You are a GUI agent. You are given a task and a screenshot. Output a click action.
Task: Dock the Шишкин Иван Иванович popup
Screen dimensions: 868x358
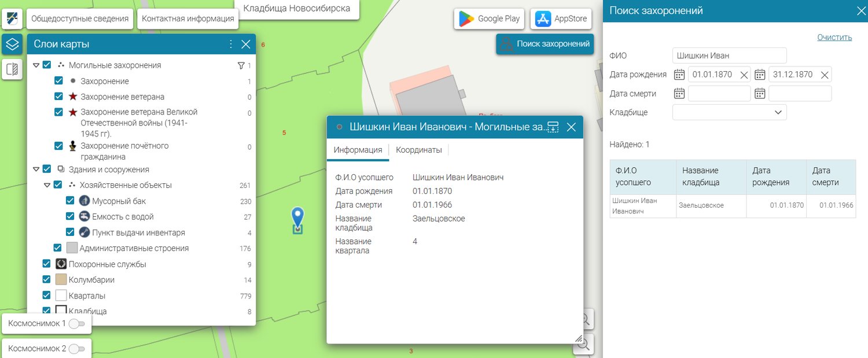pyautogui.click(x=553, y=127)
